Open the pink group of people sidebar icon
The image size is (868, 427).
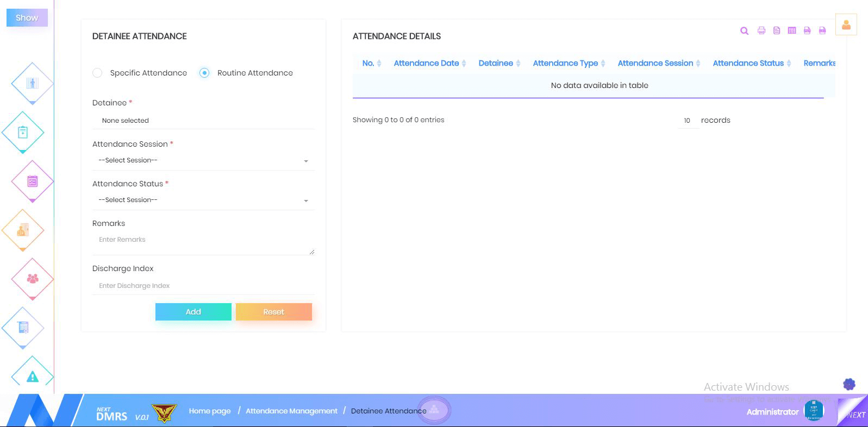click(33, 279)
